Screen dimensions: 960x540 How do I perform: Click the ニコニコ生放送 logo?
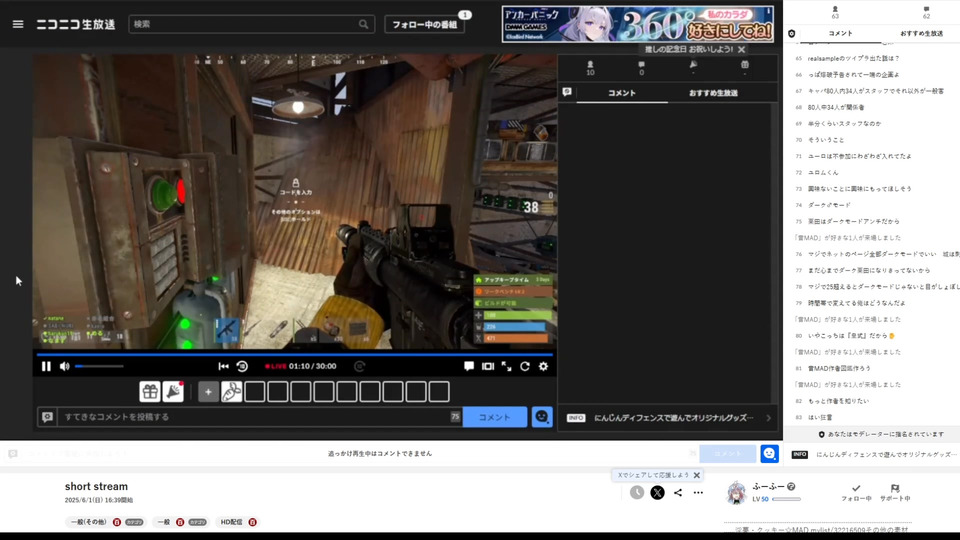75,24
